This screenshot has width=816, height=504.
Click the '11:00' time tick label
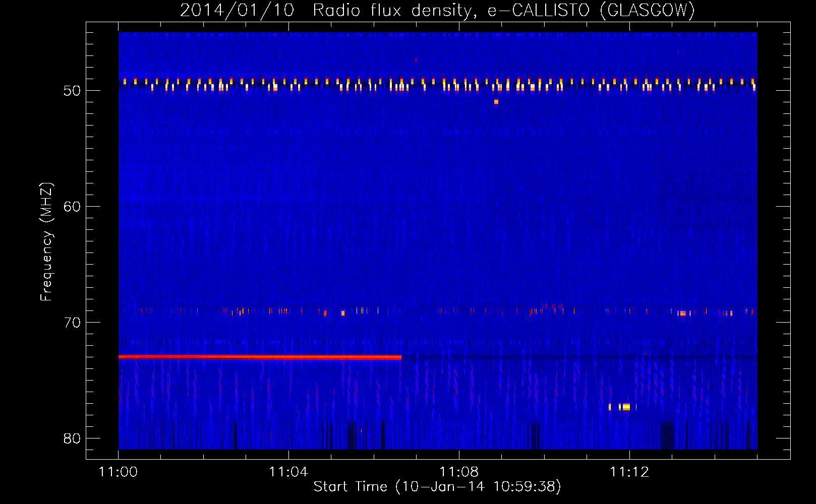[x=118, y=472]
